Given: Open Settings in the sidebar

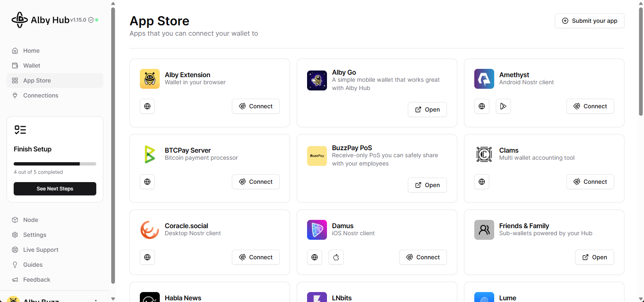Looking at the screenshot, I should (55, 235).
